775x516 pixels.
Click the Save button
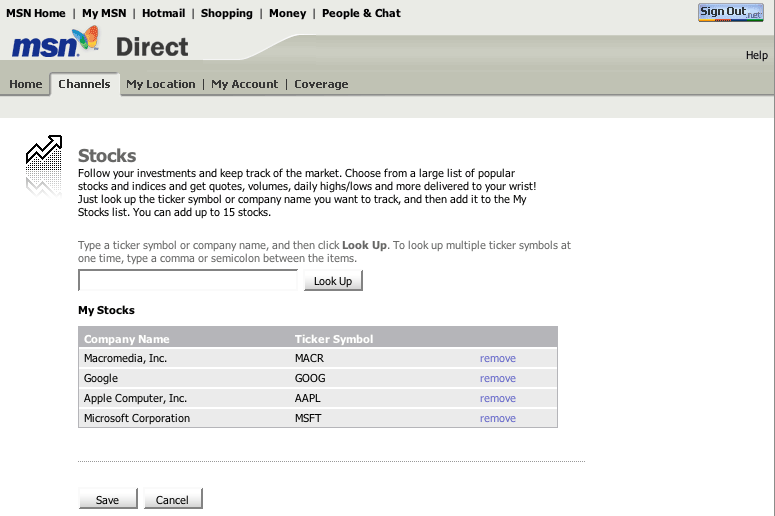click(108, 499)
